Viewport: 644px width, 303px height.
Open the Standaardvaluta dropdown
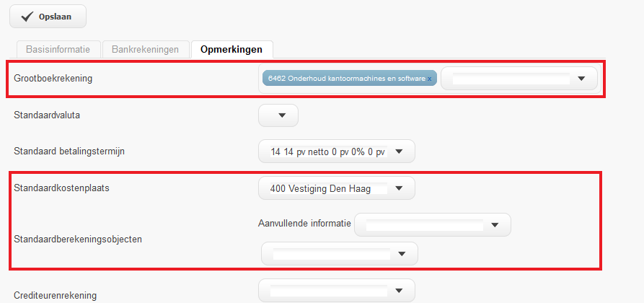(x=282, y=115)
